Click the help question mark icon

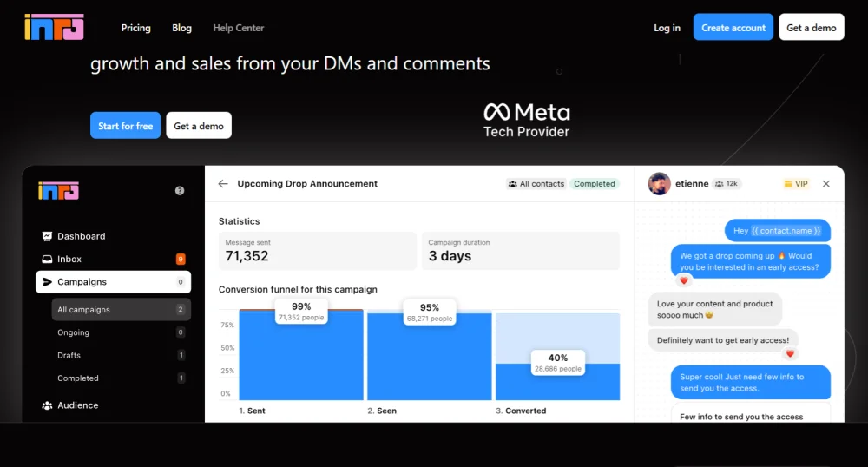(x=180, y=191)
